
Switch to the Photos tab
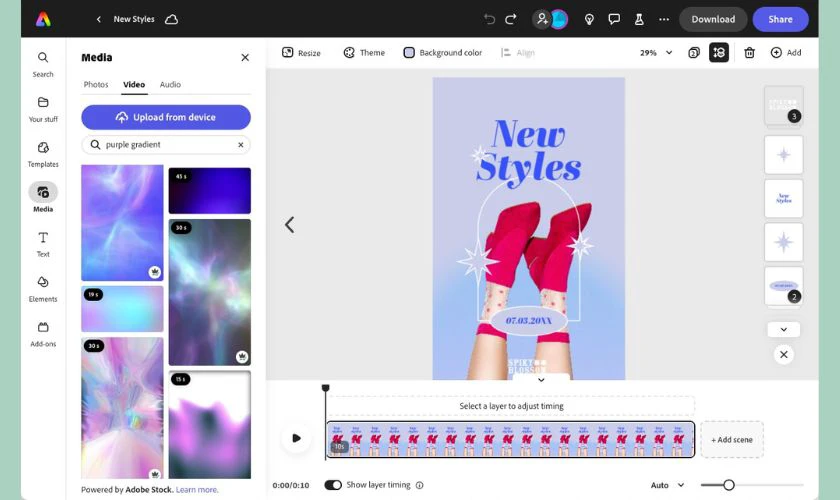point(96,85)
